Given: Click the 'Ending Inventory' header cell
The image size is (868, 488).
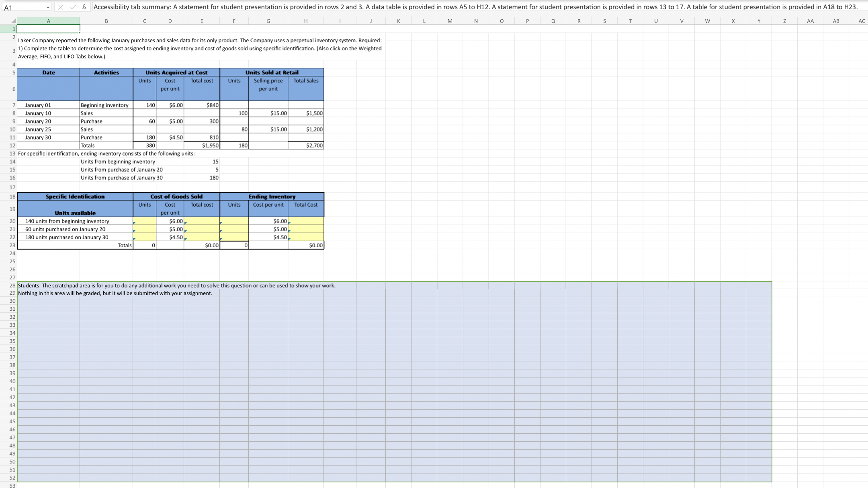Looking at the screenshot, I should click(x=272, y=197).
